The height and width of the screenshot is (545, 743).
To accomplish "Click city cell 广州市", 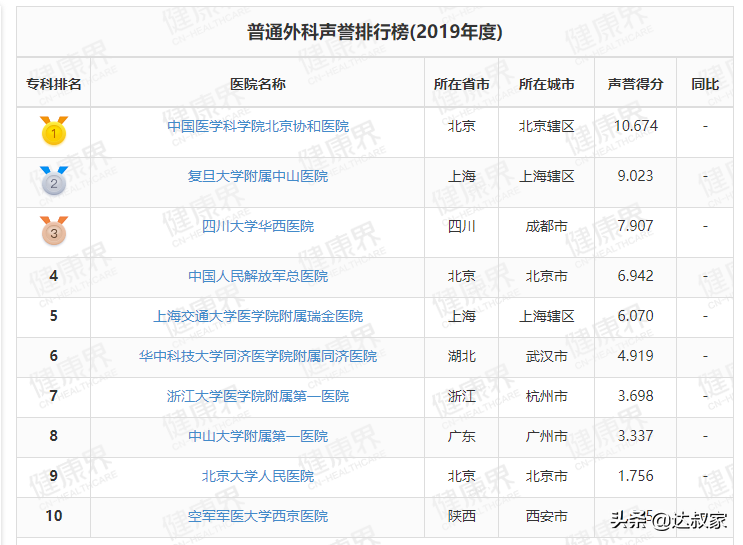I will (546, 436).
